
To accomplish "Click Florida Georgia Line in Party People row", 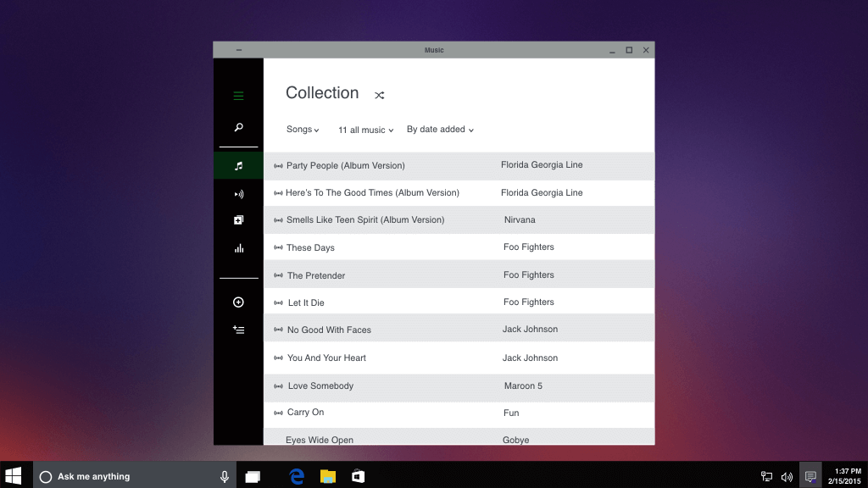I will [x=542, y=165].
